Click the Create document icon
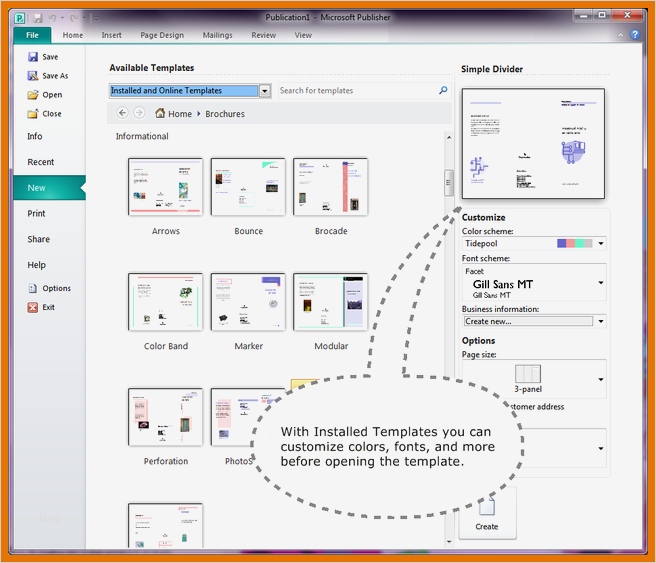Image resolution: width=656 pixels, height=563 pixels. tap(487, 506)
